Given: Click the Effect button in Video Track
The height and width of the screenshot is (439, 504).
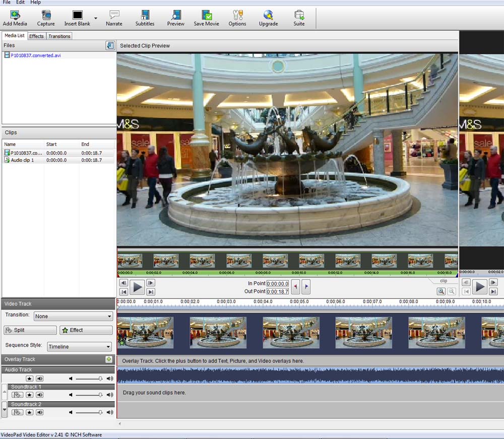Looking at the screenshot, I should tap(86, 330).
